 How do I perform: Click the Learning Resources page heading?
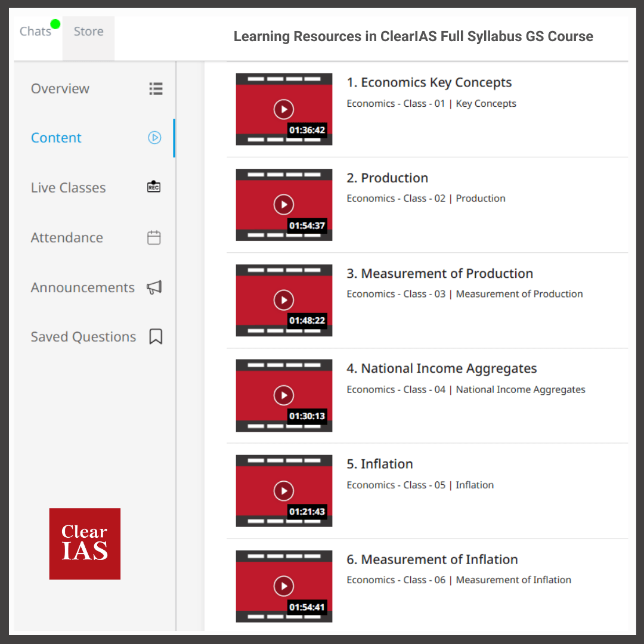[x=413, y=36]
